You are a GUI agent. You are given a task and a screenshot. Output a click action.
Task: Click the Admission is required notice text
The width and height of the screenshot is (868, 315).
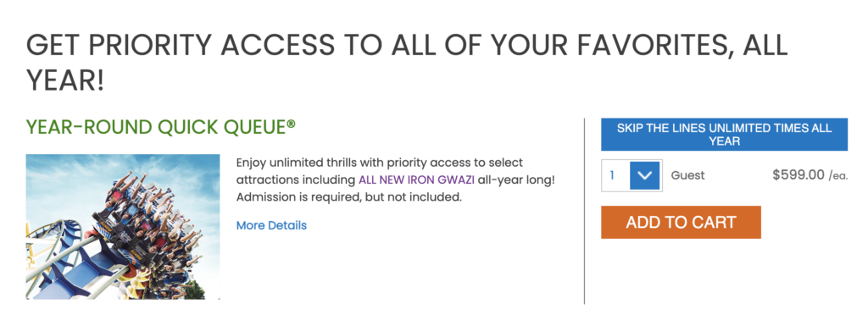[x=348, y=196]
